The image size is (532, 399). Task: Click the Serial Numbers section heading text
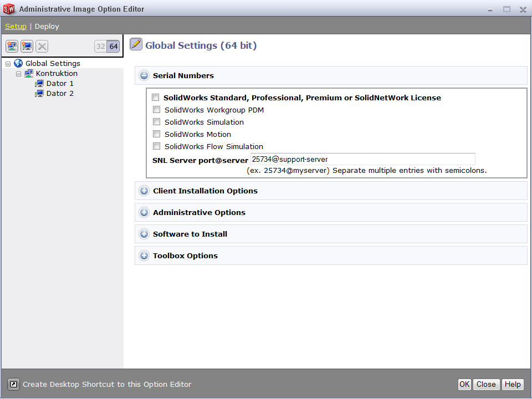(x=183, y=76)
